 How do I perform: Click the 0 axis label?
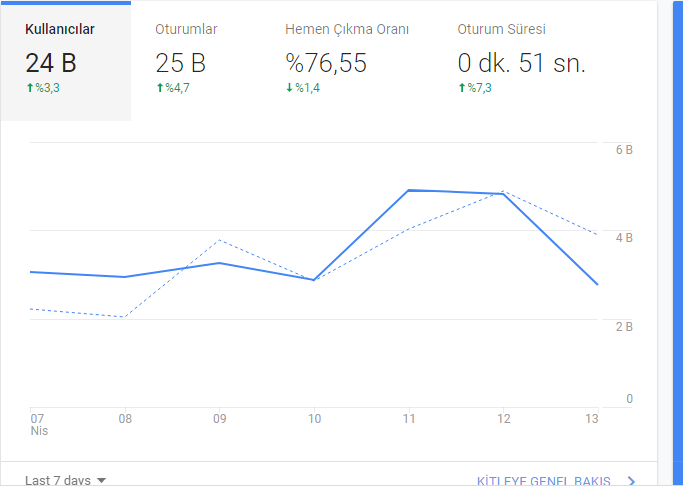tap(629, 399)
